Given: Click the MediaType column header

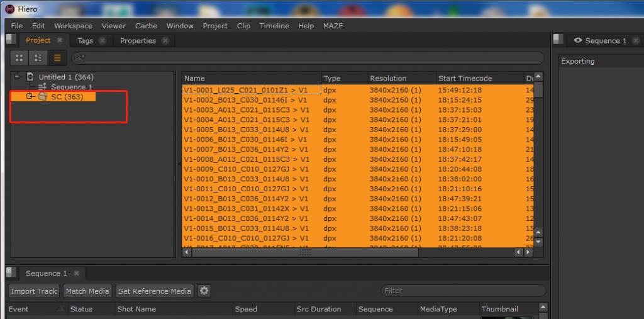Looking at the screenshot, I should (x=448, y=309).
